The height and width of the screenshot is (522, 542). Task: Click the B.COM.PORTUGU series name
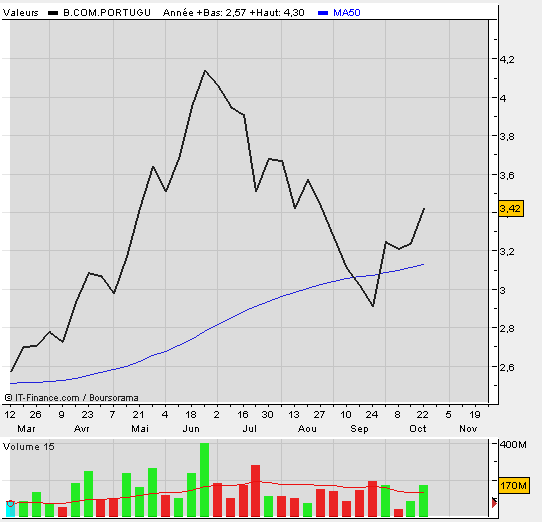tap(107, 13)
